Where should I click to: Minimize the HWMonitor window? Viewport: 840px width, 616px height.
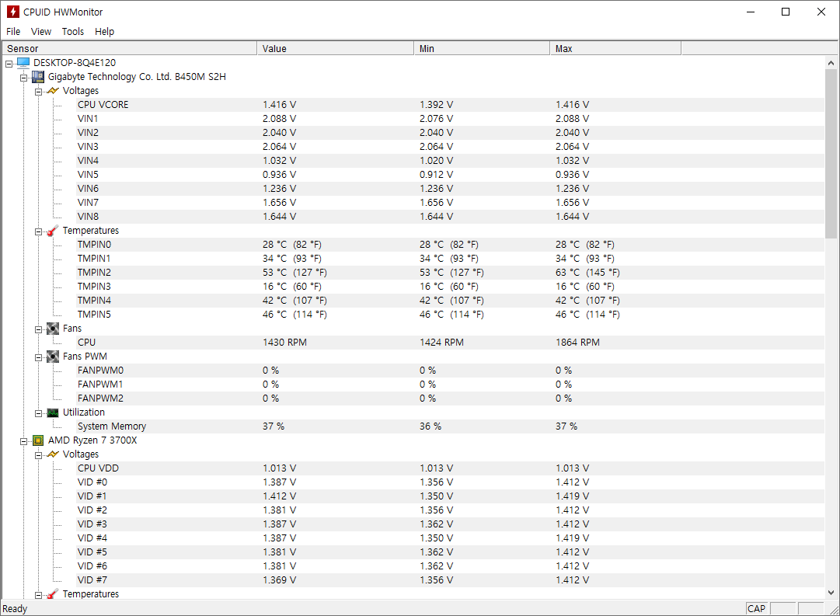pyautogui.click(x=751, y=12)
